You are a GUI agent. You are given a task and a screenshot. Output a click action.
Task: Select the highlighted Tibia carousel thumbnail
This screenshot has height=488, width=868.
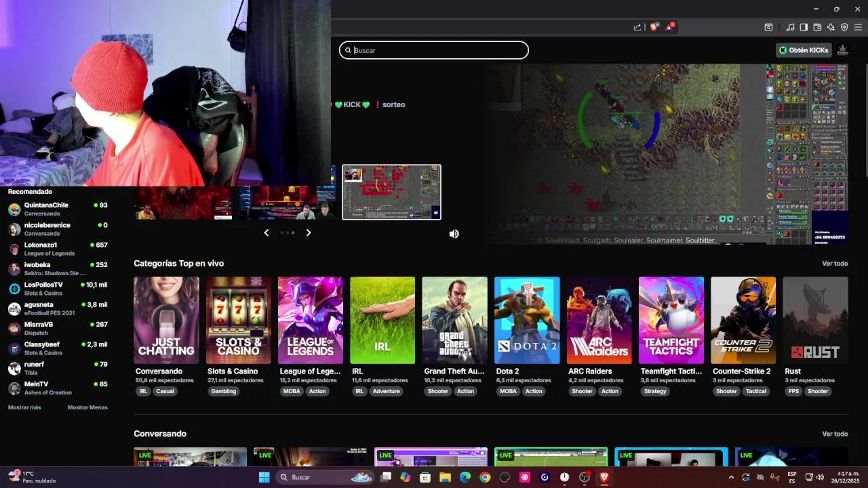coord(392,192)
